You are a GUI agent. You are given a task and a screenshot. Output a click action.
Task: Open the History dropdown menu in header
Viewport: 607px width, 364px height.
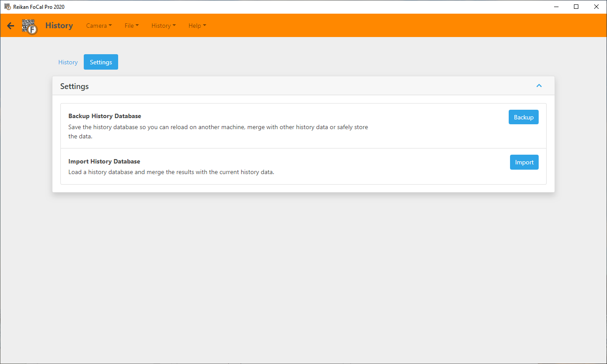point(164,26)
